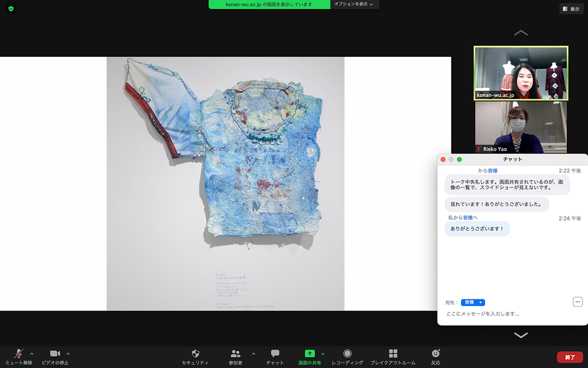Open the reactions menu
Screen dimensions: 588x368
click(x=436, y=356)
